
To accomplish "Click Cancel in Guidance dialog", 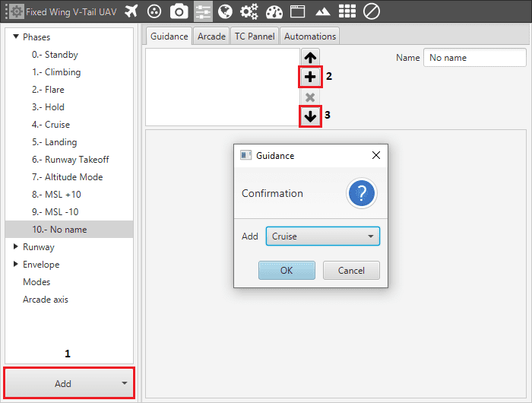I will [x=351, y=270].
